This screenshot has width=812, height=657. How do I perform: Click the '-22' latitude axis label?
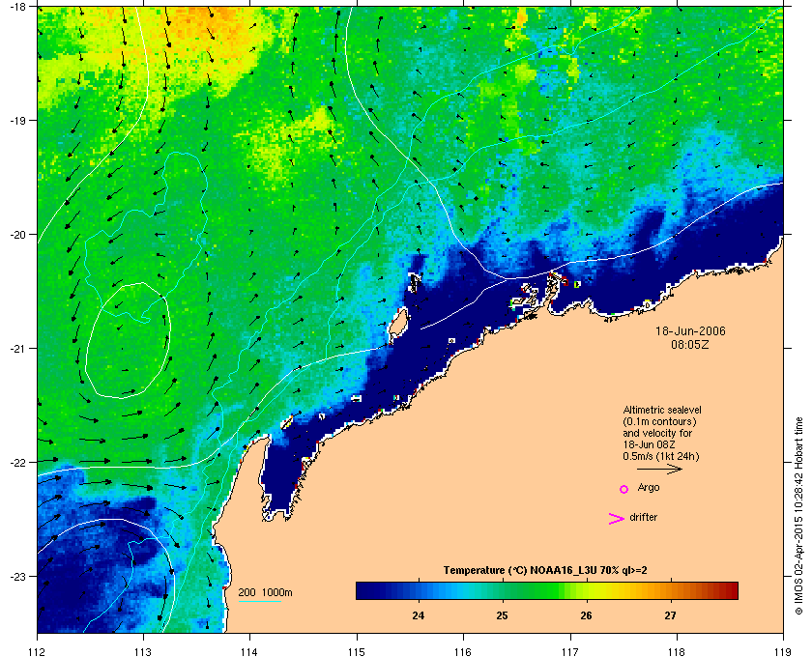[17, 463]
